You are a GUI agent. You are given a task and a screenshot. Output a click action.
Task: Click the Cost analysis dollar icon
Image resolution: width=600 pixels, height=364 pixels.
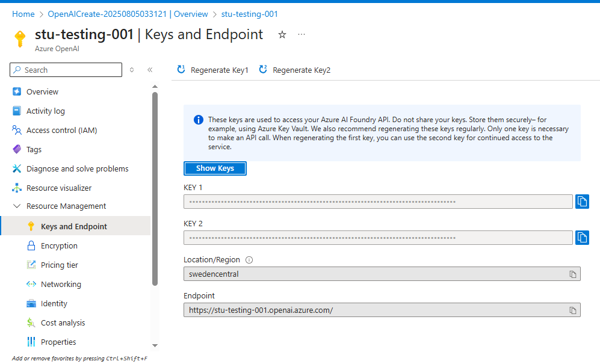[x=31, y=322]
